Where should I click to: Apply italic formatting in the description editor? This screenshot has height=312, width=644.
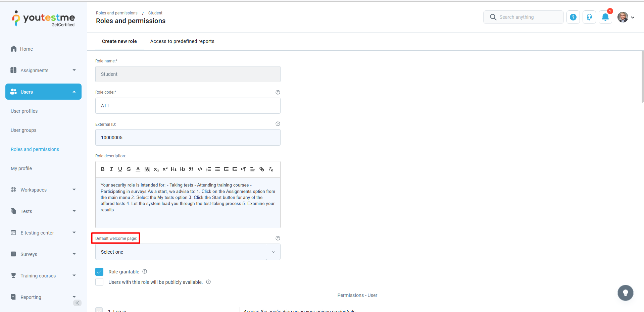pyautogui.click(x=111, y=169)
